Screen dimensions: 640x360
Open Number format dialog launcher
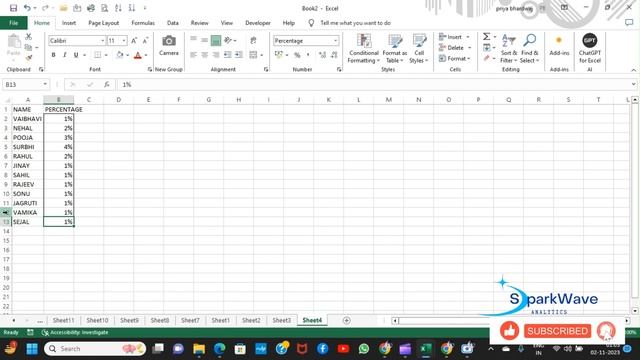[x=339, y=69]
